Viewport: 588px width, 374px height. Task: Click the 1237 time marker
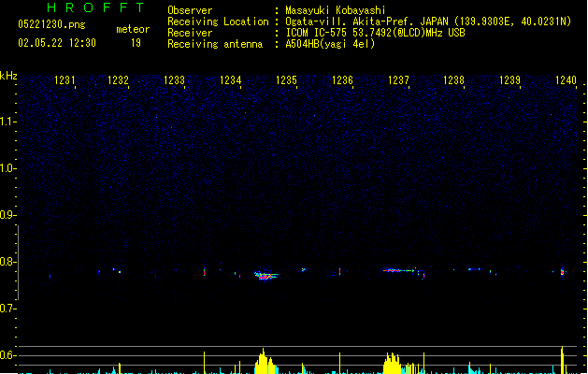coord(398,80)
